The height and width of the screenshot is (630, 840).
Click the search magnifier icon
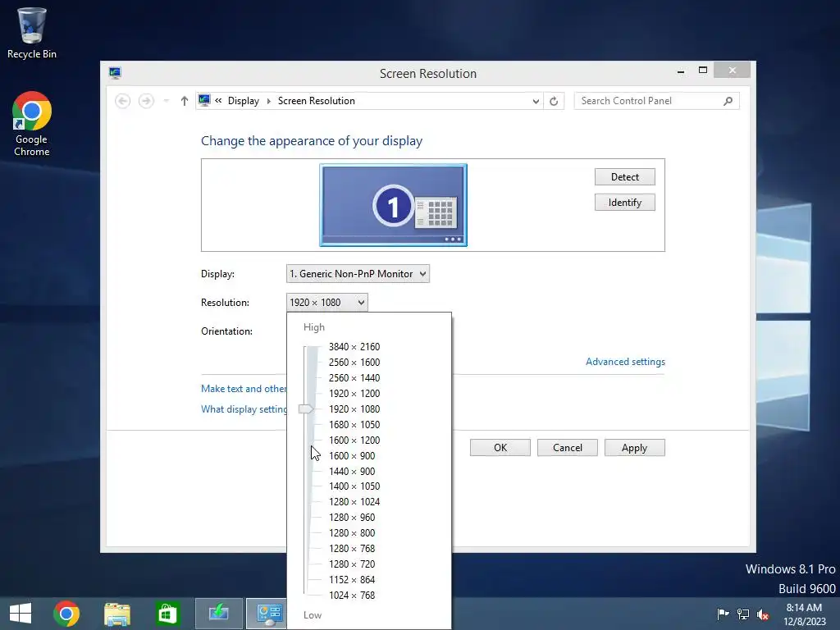click(728, 101)
